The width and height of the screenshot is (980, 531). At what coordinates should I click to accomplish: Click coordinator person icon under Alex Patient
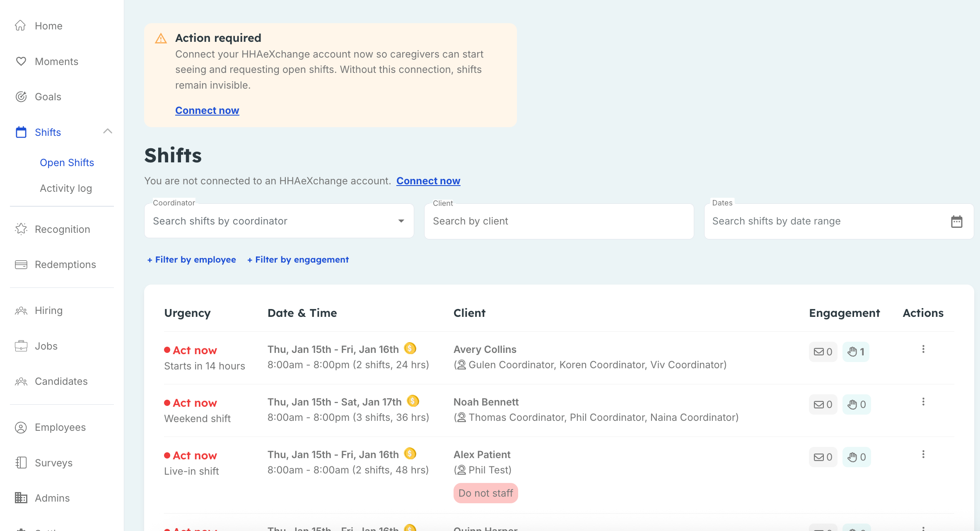[461, 470]
